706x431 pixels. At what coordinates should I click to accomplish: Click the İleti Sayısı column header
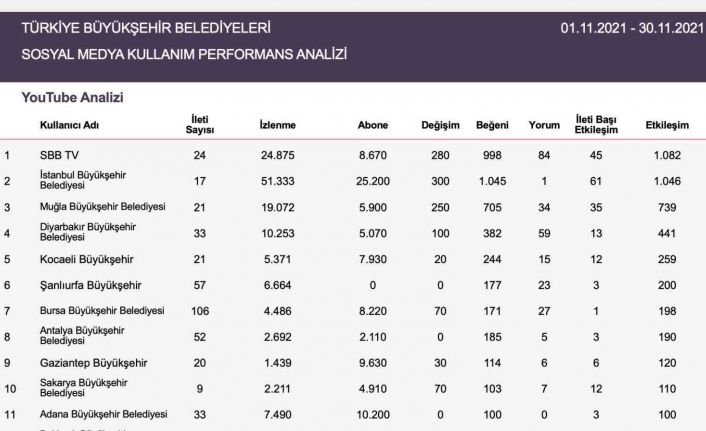[x=199, y=125]
